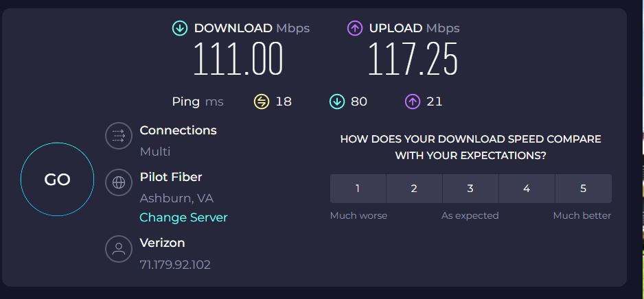
Task: Select rating 5 much better
Action: click(x=583, y=189)
